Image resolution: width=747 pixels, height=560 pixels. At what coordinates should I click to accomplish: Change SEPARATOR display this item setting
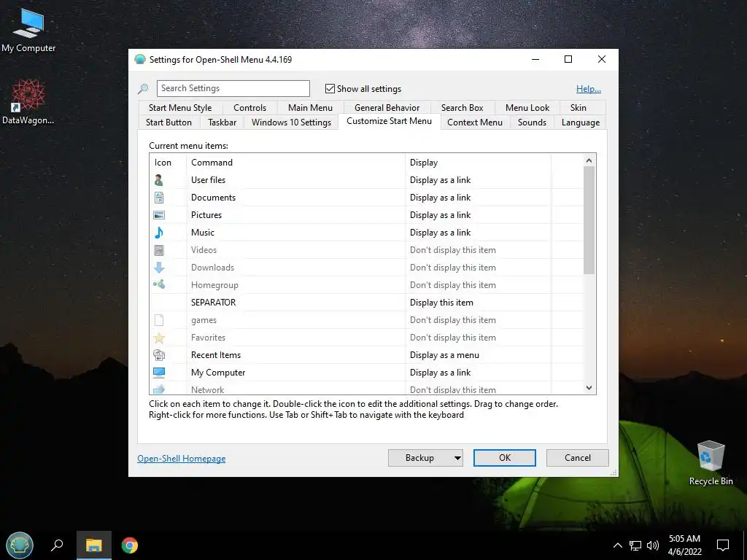(x=441, y=303)
